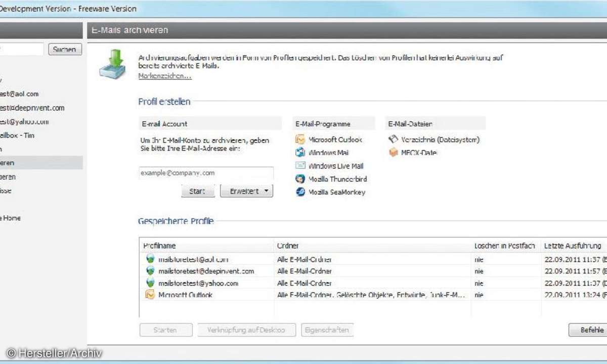Select MBOX-Datei entry

pos(419,153)
